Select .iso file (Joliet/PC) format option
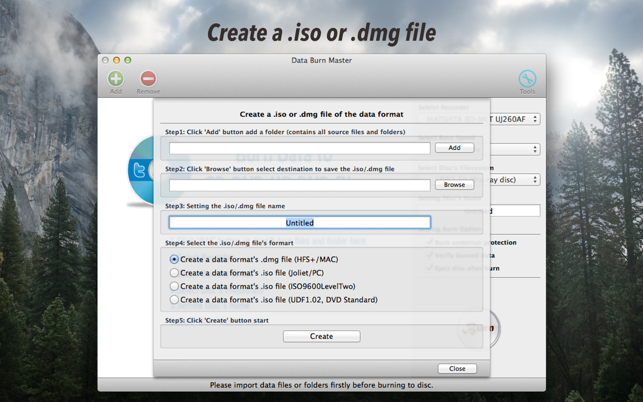Image resolution: width=643 pixels, height=402 pixels. click(x=174, y=273)
